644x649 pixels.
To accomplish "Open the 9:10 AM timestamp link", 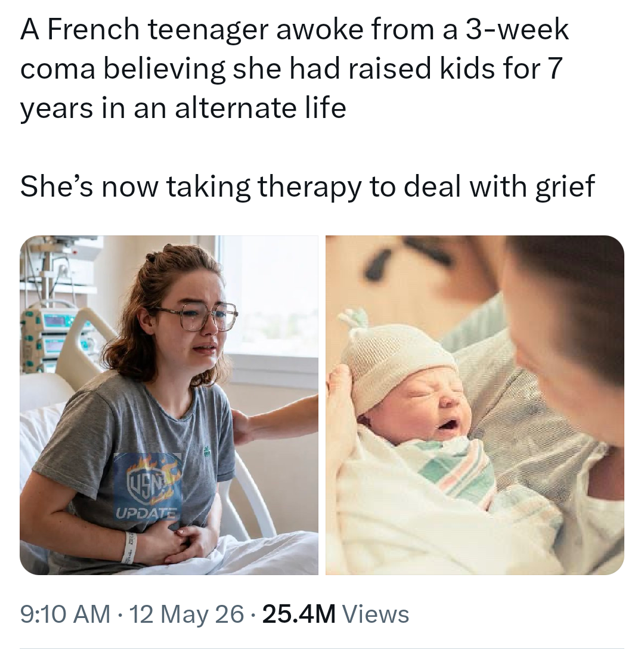I will (64, 614).
